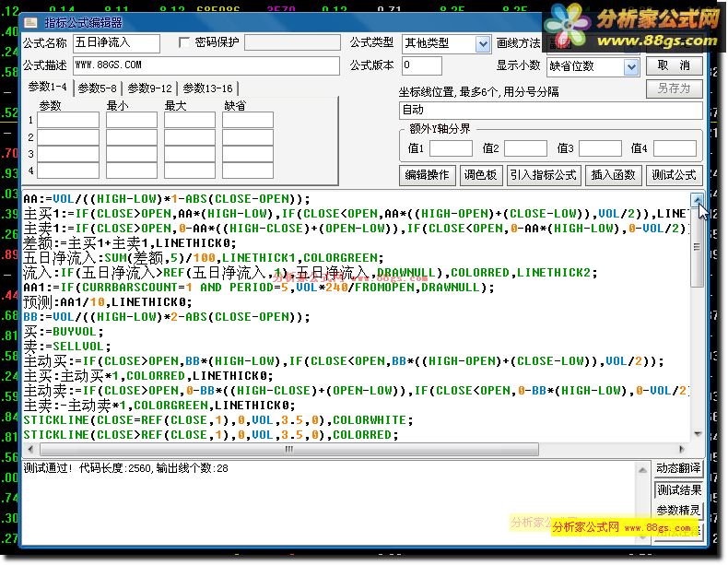This screenshot has height=565, width=728.
Task: Click the 编辑操作 button
Action: pyautogui.click(x=428, y=175)
